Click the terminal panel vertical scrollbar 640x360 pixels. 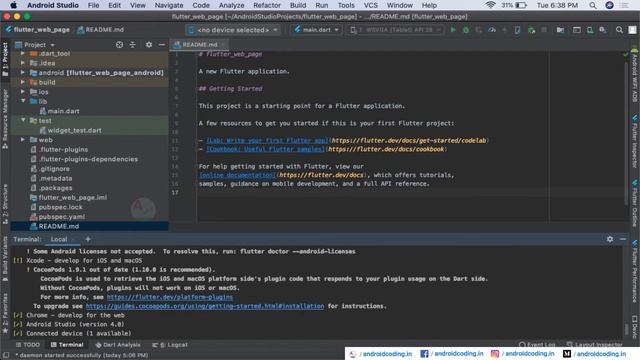(627, 329)
